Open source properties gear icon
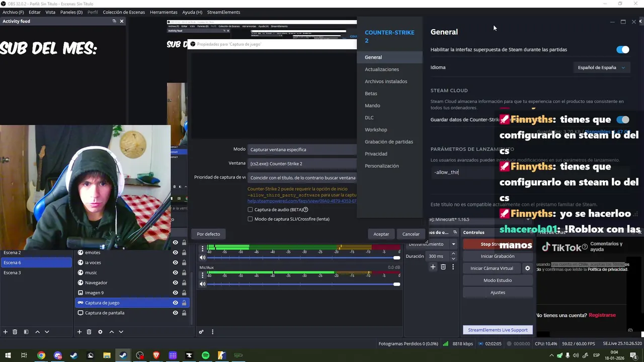This screenshot has height=362, width=644. (x=100, y=332)
